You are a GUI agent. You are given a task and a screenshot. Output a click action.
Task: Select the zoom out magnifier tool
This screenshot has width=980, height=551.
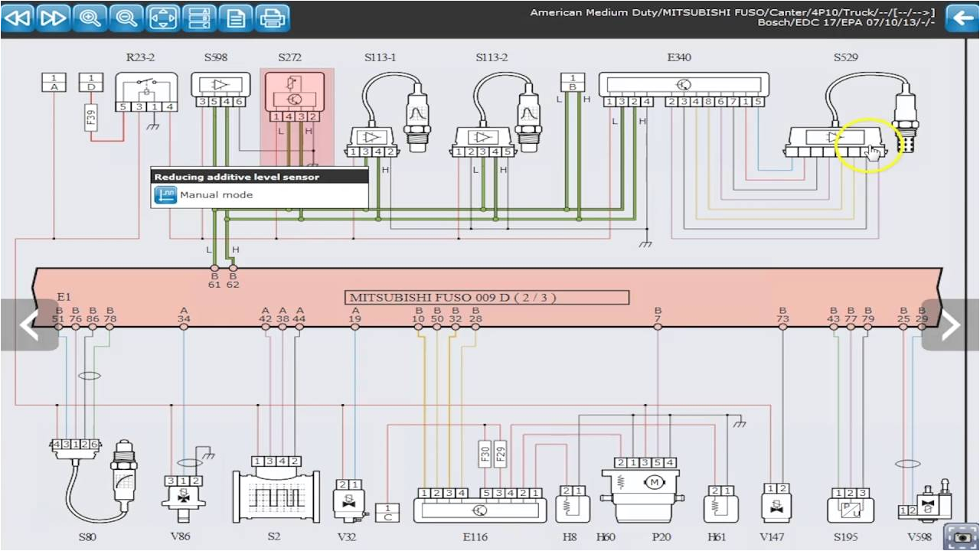coord(126,18)
